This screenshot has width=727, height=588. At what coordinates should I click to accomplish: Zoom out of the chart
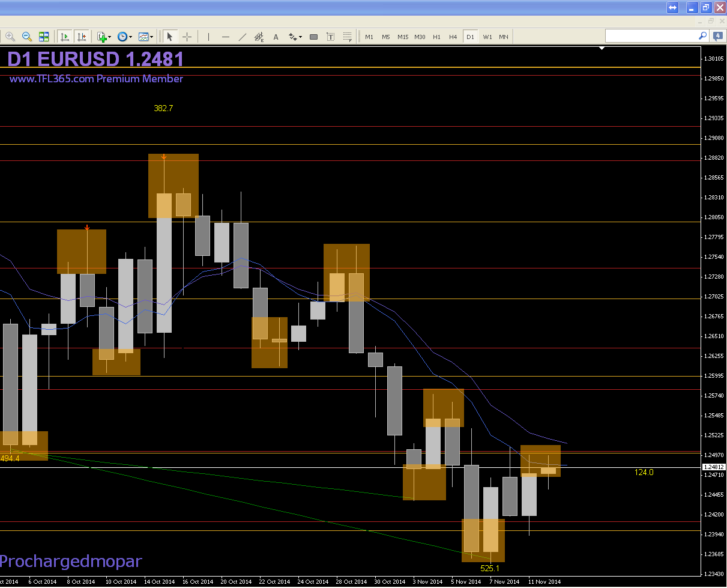27,37
